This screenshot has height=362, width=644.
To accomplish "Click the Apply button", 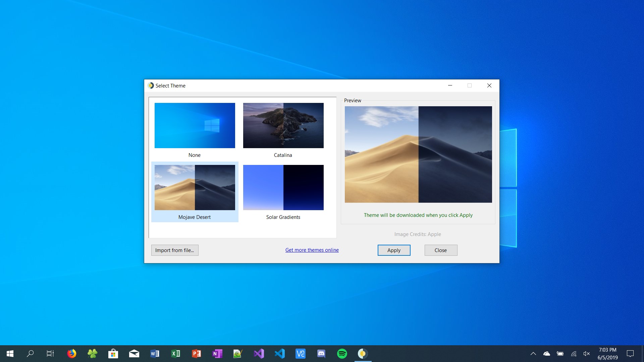I will (x=394, y=250).
